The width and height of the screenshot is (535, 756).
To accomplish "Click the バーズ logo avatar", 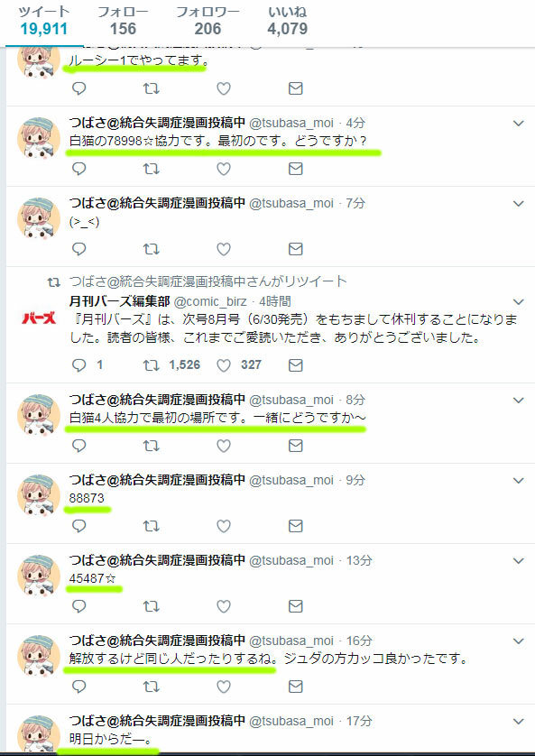I will click(x=39, y=318).
